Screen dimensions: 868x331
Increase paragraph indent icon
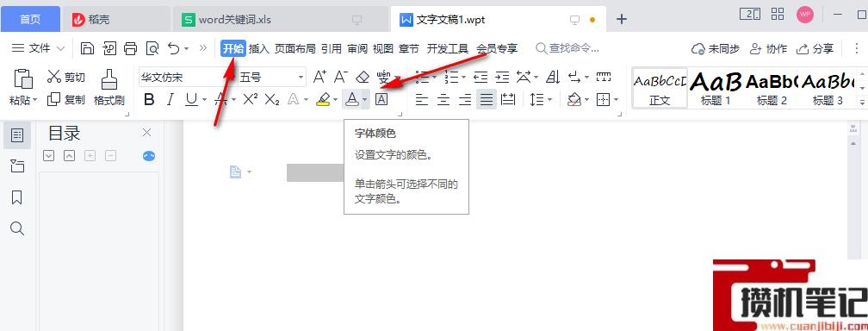502,77
